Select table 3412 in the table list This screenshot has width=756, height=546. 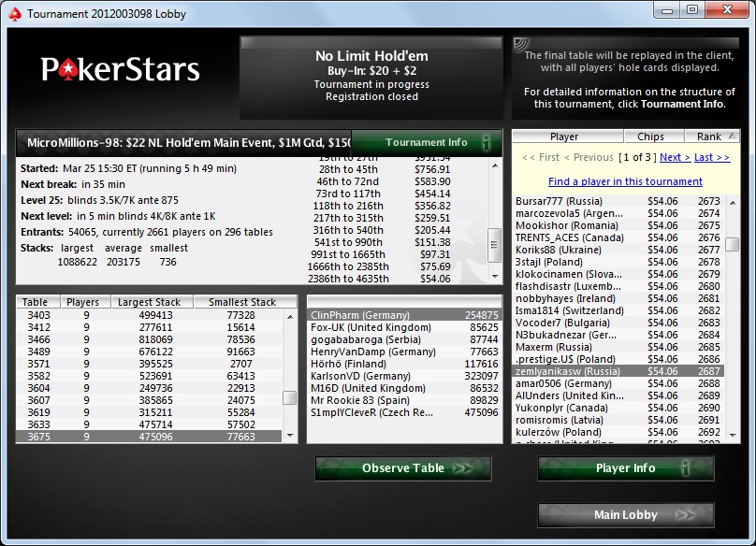pyautogui.click(x=149, y=327)
